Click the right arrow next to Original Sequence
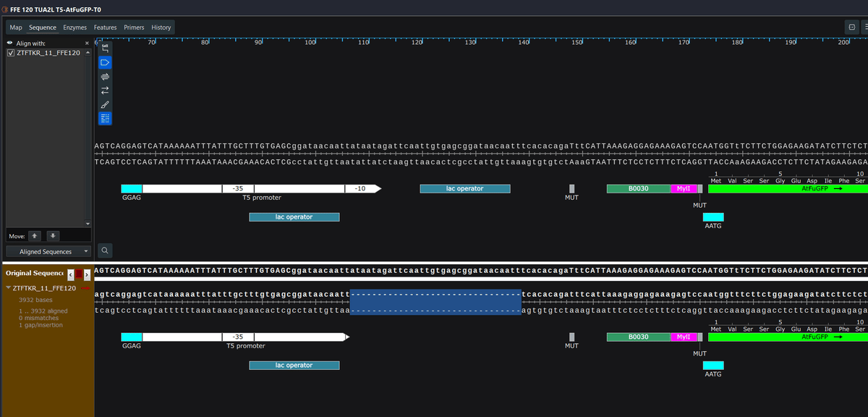This screenshot has height=417, width=868. point(88,274)
